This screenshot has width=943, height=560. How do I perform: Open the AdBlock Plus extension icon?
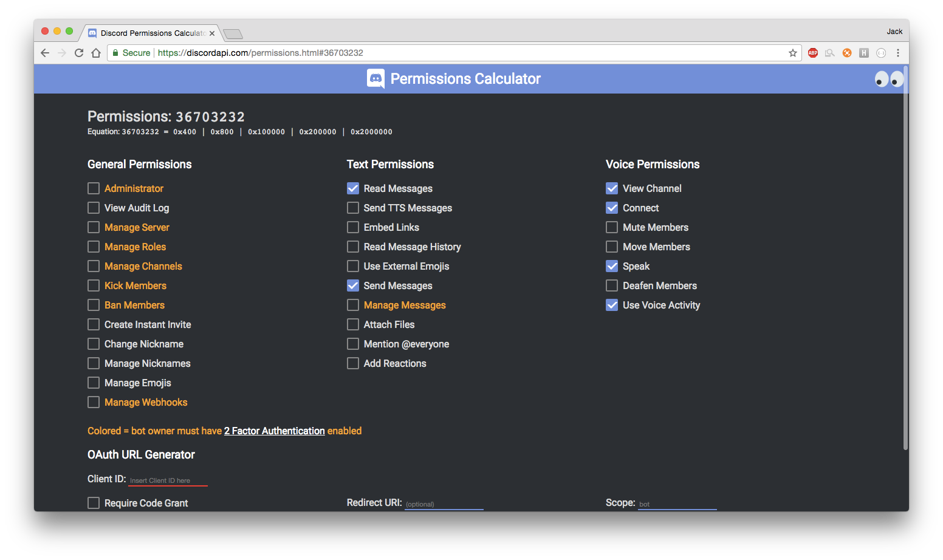pos(813,53)
